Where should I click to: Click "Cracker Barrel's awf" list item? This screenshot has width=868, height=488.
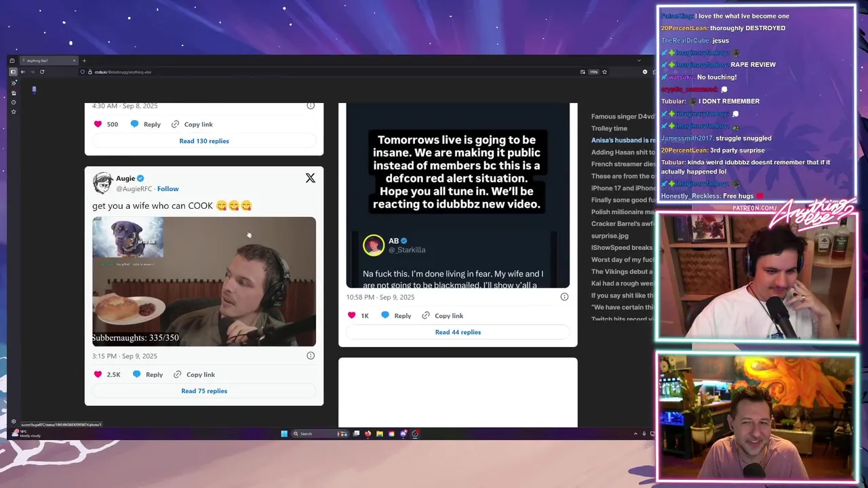tap(623, 224)
